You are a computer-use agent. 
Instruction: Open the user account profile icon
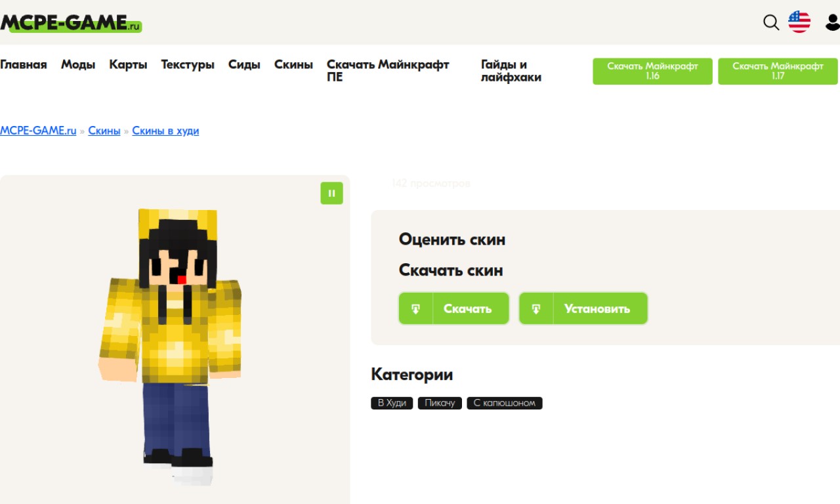click(x=832, y=22)
